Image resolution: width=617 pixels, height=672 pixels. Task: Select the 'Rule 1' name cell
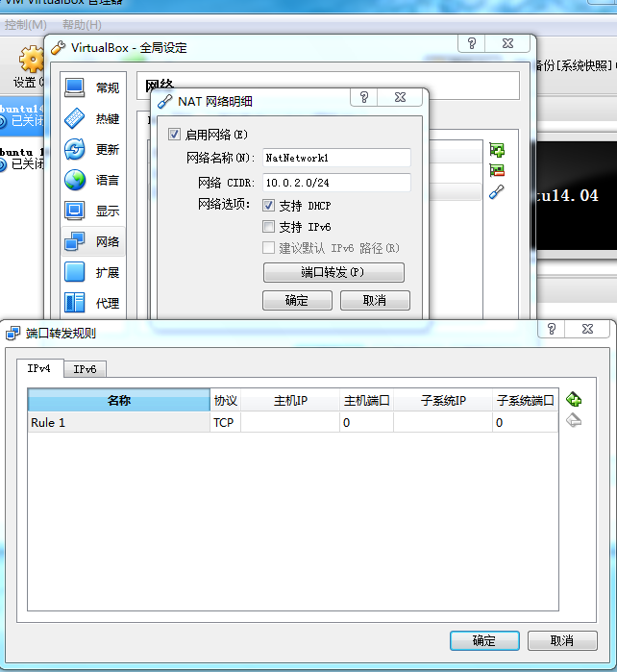(x=118, y=423)
